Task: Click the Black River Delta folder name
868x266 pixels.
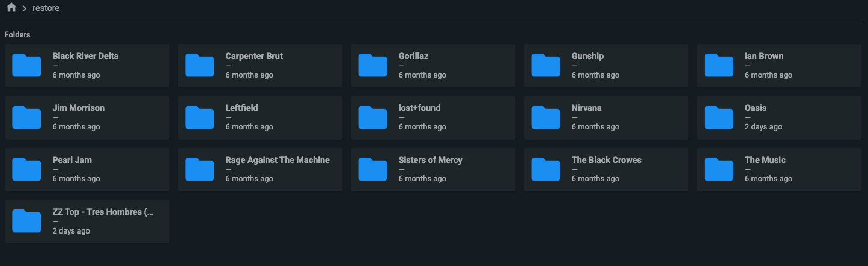Action: click(85, 56)
